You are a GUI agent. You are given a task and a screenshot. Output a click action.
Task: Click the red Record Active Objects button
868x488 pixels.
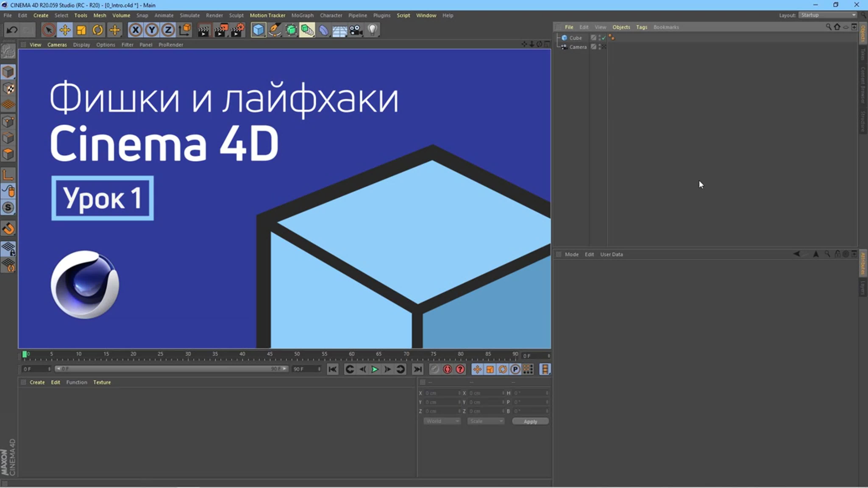pos(435,369)
